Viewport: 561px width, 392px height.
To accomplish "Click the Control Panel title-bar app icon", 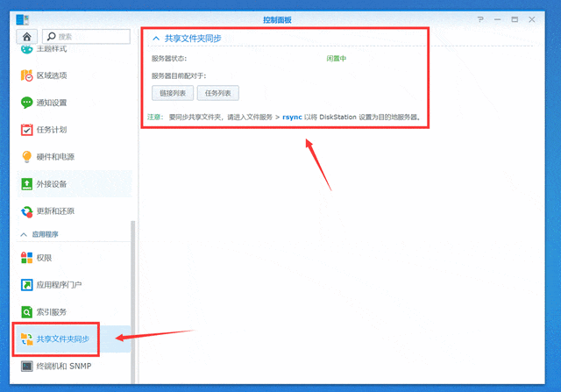I will (x=22, y=19).
